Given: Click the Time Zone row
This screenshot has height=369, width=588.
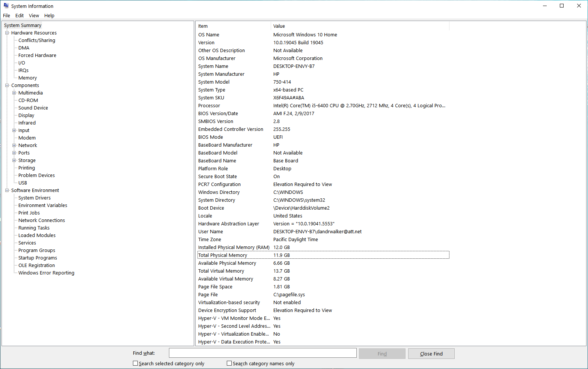Looking at the screenshot, I should point(323,240).
